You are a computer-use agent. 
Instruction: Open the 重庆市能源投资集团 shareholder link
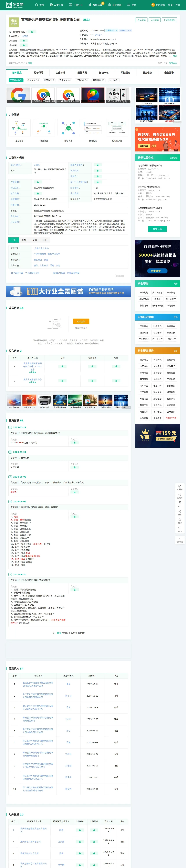(32, 366)
